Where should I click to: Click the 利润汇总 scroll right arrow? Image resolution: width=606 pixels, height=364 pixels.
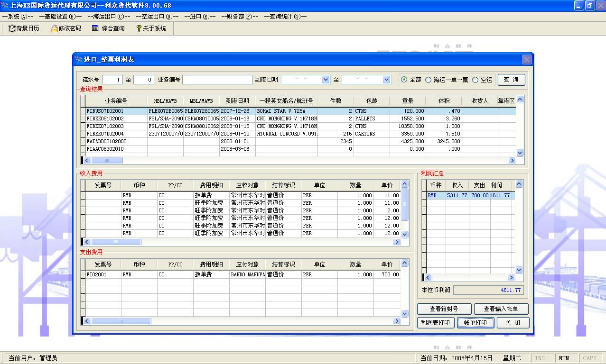512,278
